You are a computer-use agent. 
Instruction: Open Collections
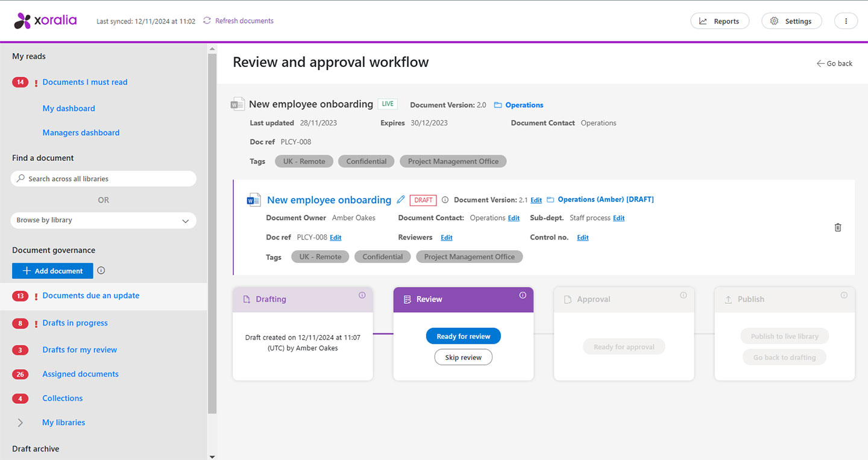point(63,398)
